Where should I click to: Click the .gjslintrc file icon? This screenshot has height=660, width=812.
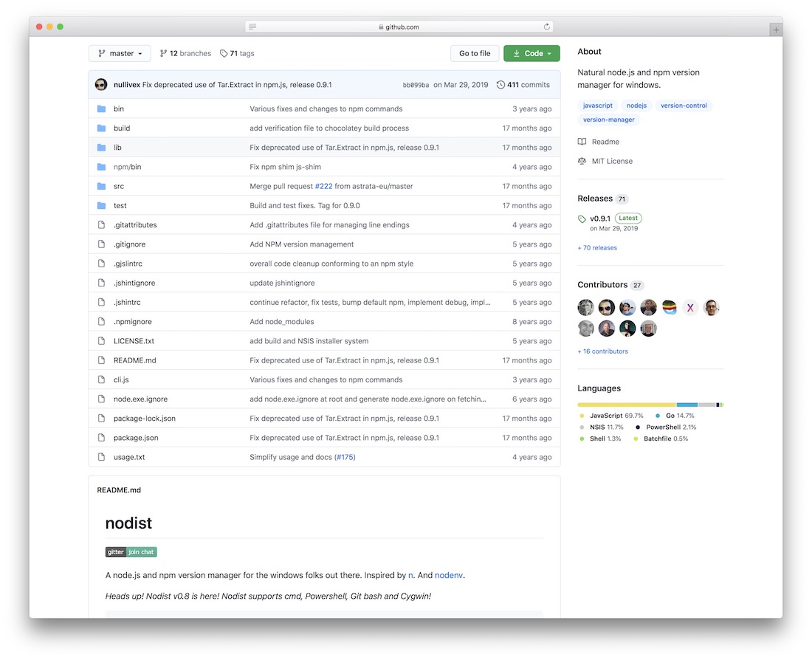102,264
